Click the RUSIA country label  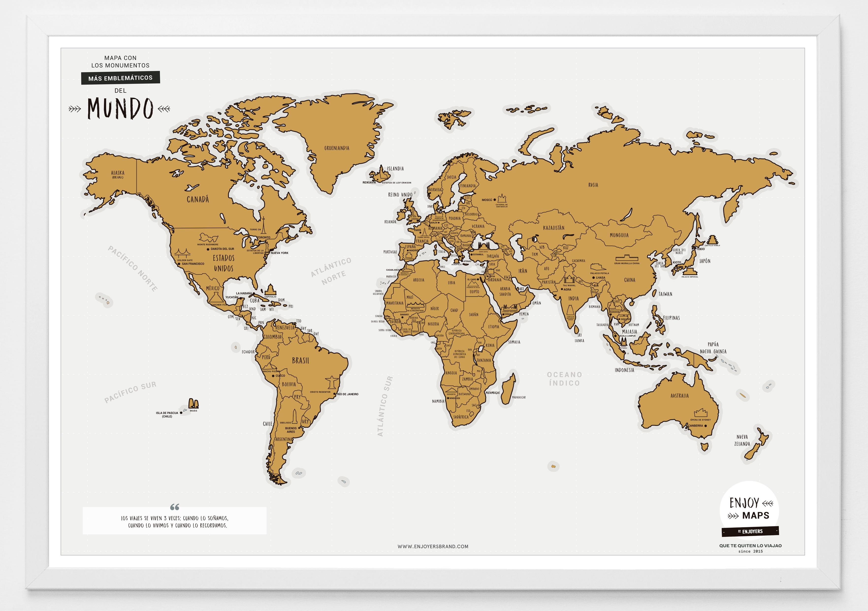tap(593, 185)
